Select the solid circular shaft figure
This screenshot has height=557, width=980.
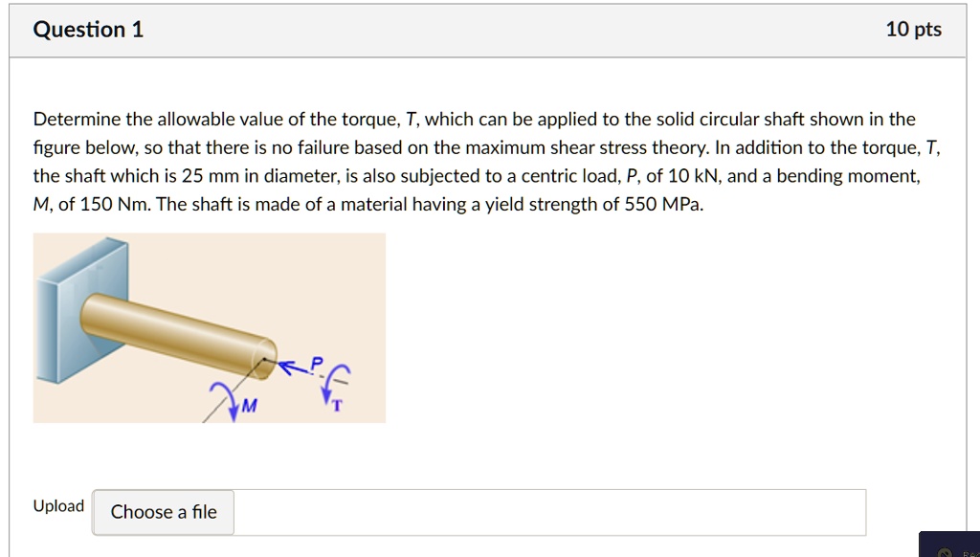(x=209, y=326)
